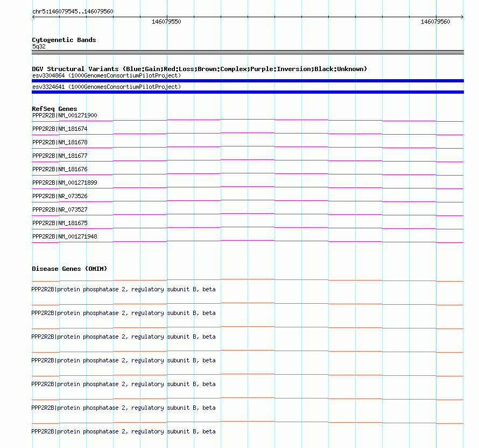
Task: Select the 146079560 ruler coordinate
Action: 435,22
